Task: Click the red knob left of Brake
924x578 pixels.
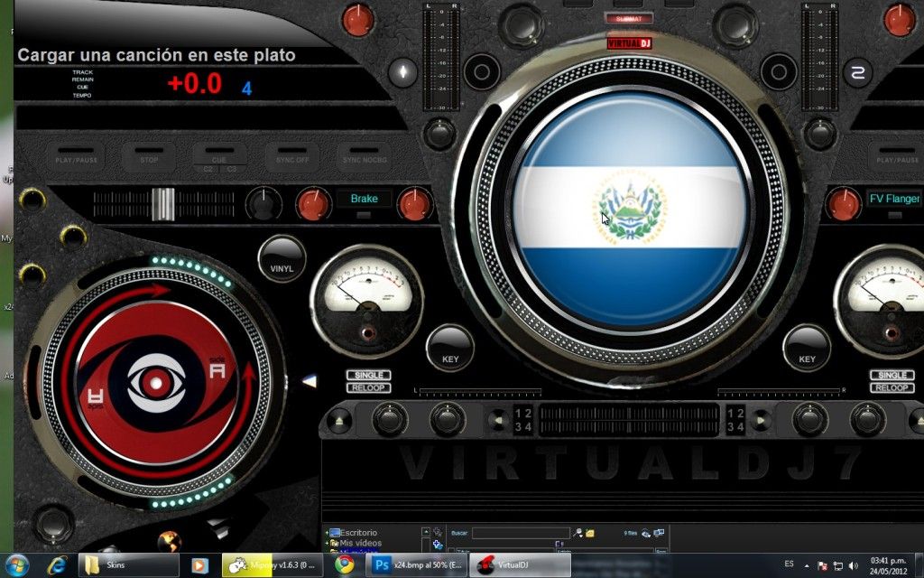Action: click(313, 204)
